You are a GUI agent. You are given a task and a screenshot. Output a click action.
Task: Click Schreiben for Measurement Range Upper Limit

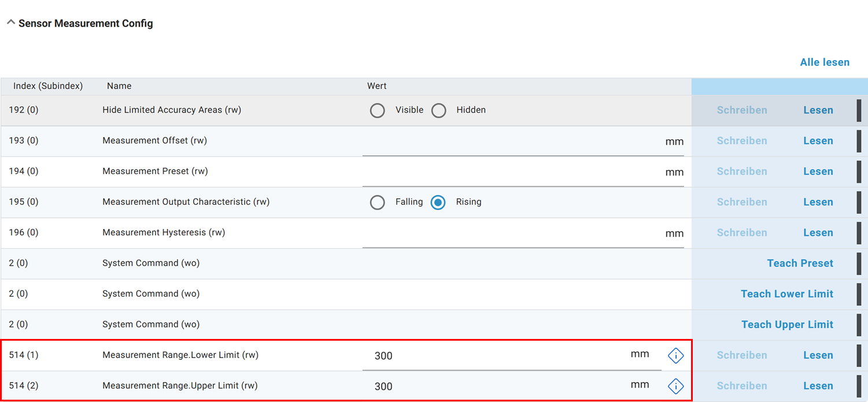coord(742,386)
